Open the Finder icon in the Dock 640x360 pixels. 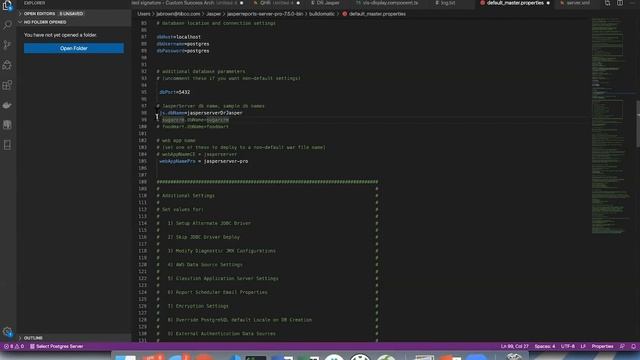(x=125, y=357)
